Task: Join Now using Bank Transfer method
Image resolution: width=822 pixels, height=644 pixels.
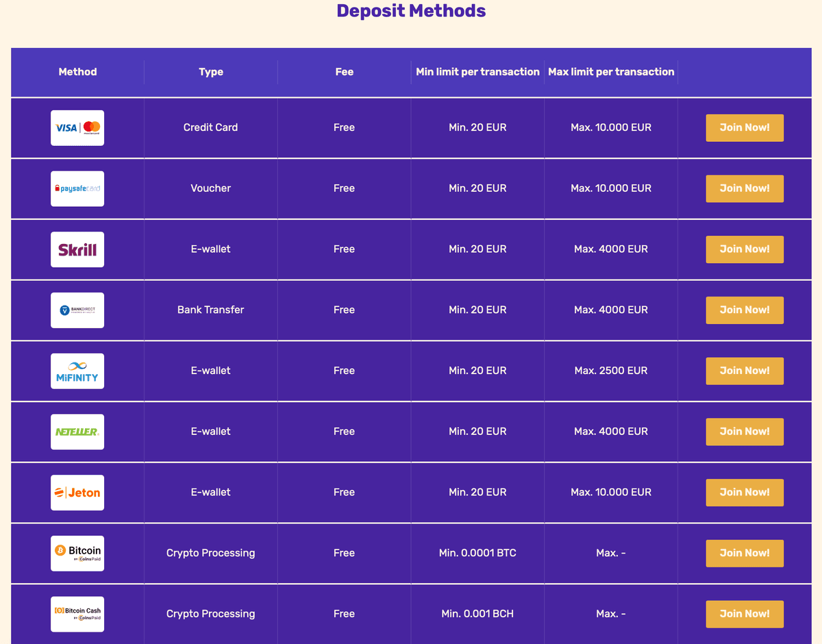Action: click(x=745, y=310)
